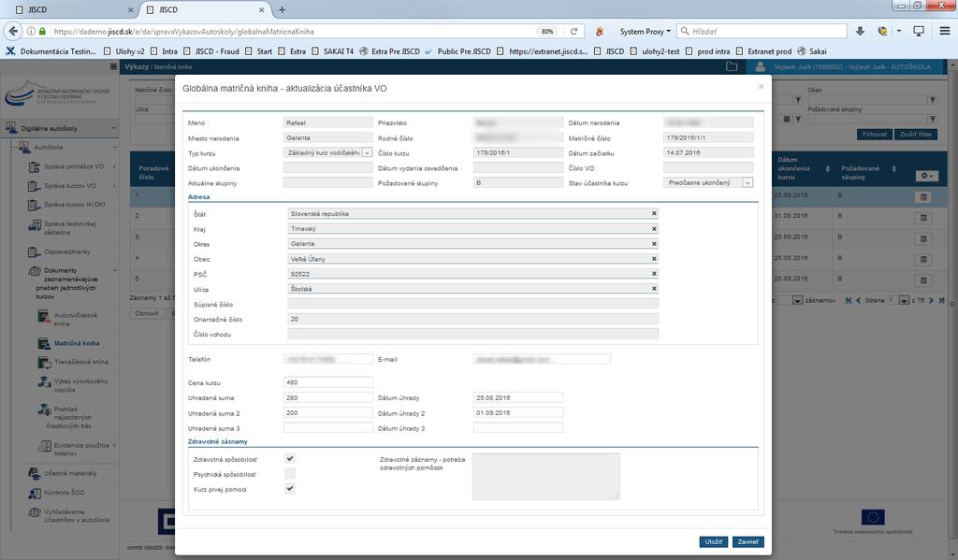Open the detail icon of the second table row
Viewport: 958px width, 560px height.
point(923,218)
